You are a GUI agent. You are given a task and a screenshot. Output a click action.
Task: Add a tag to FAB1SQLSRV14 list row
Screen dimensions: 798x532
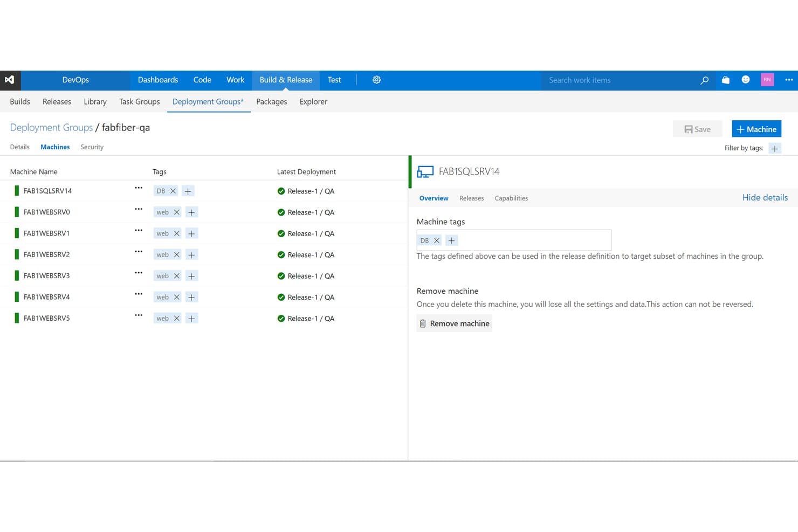(188, 191)
